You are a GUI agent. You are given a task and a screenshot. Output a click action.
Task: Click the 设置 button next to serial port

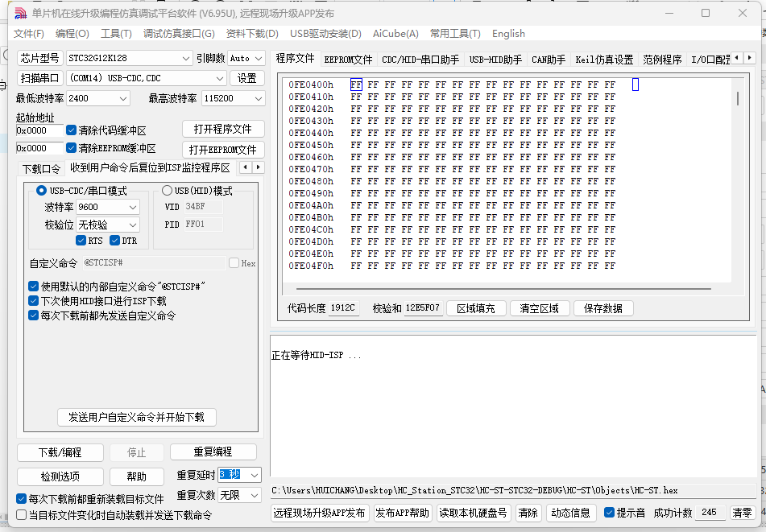pos(247,78)
